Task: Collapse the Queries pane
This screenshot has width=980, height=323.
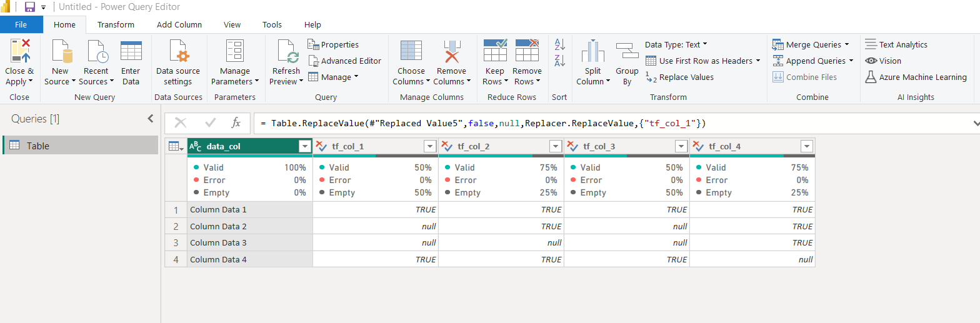Action: click(150, 119)
